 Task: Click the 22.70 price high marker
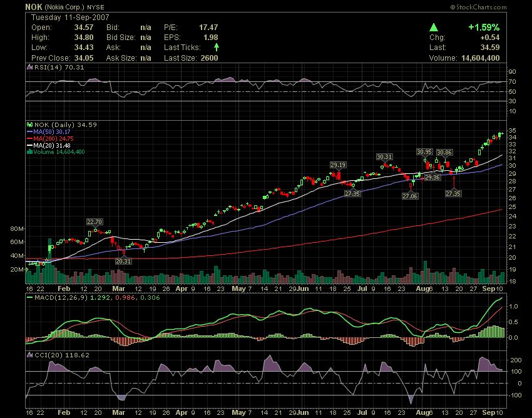point(95,222)
